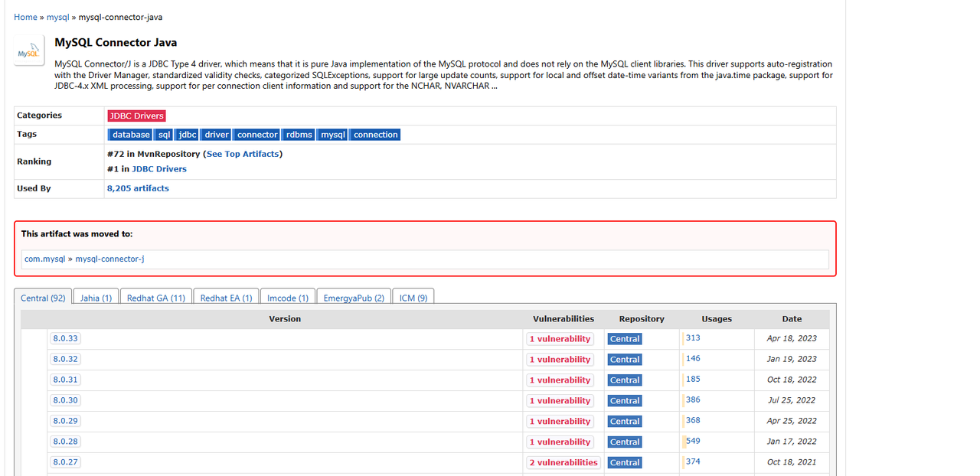The image size is (980, 476).
Task: Click the connector tag
Action: pos(257,135)
